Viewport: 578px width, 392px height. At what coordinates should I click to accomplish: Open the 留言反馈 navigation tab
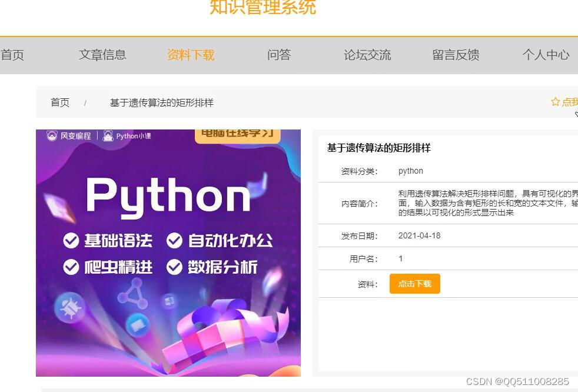pyautogui.click(x=456, y=55)
